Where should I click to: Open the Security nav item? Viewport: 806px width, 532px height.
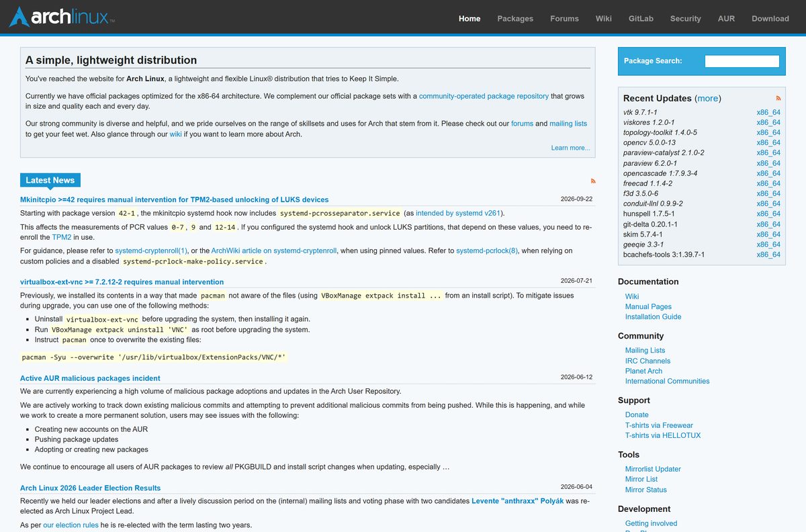[x=685, y=18]
